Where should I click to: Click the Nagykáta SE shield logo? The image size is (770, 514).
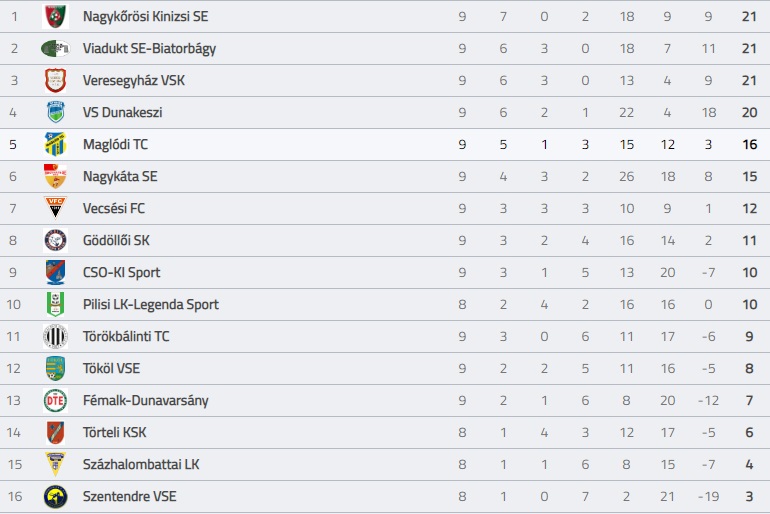click(x=55, y=176)
